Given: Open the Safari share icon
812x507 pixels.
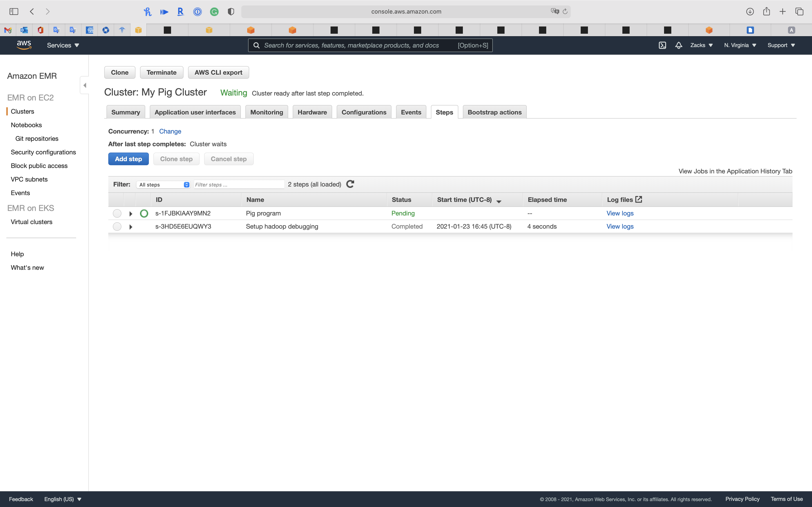Looking at the screenshot, I should 766,11.
